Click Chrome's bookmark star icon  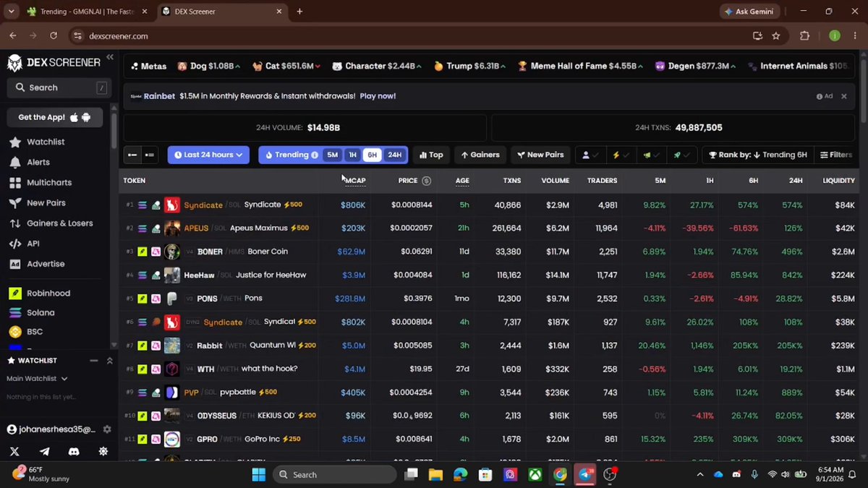[x=776, y=35]
